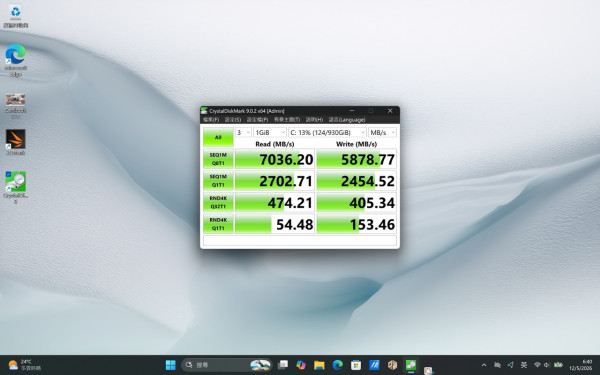Click the write result 153.46

[x=356, y=224]
